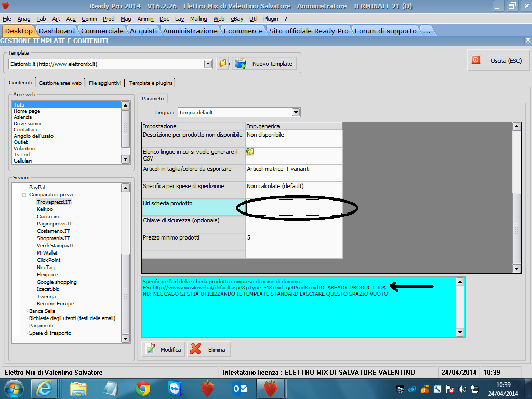Switch to Template e plugins tab
The width and height of the screenshot is (532, 399).
(x=151, y=83)
